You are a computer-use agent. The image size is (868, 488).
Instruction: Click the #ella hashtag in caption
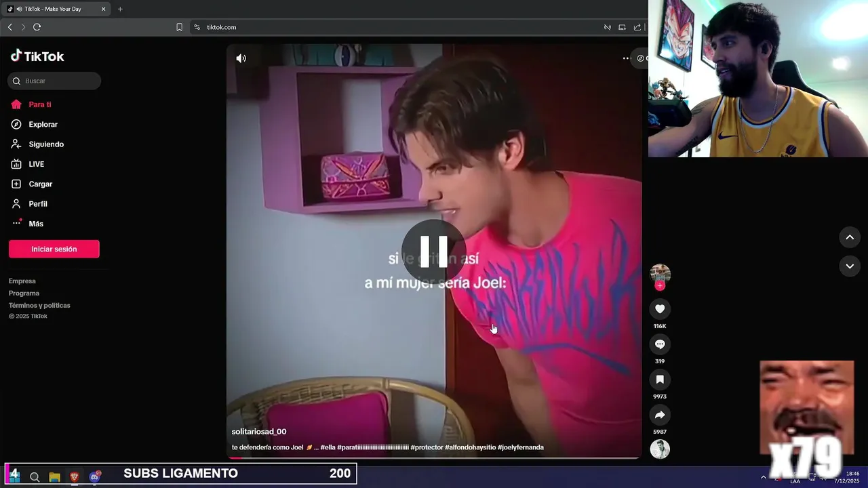328,447
